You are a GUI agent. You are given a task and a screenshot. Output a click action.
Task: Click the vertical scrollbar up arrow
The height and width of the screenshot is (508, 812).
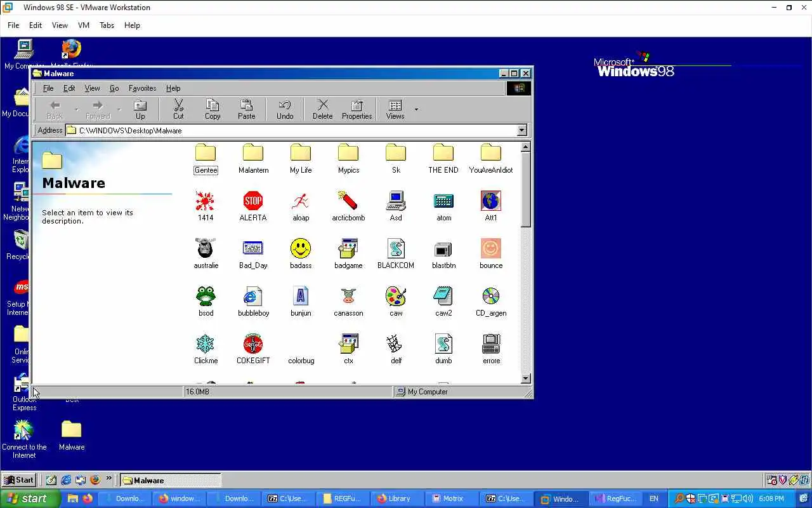click(x=525, y=147)
